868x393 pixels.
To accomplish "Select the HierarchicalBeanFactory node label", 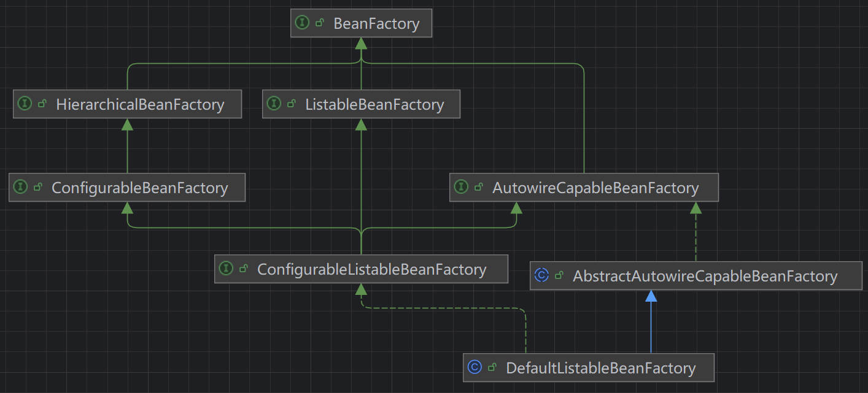I will (x=140, y=104).
